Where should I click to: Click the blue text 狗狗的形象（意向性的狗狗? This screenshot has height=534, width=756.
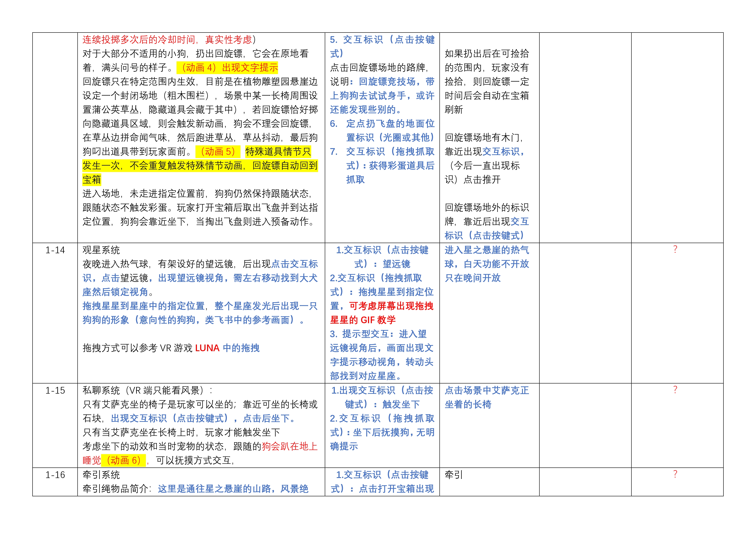tap(139, 320)
